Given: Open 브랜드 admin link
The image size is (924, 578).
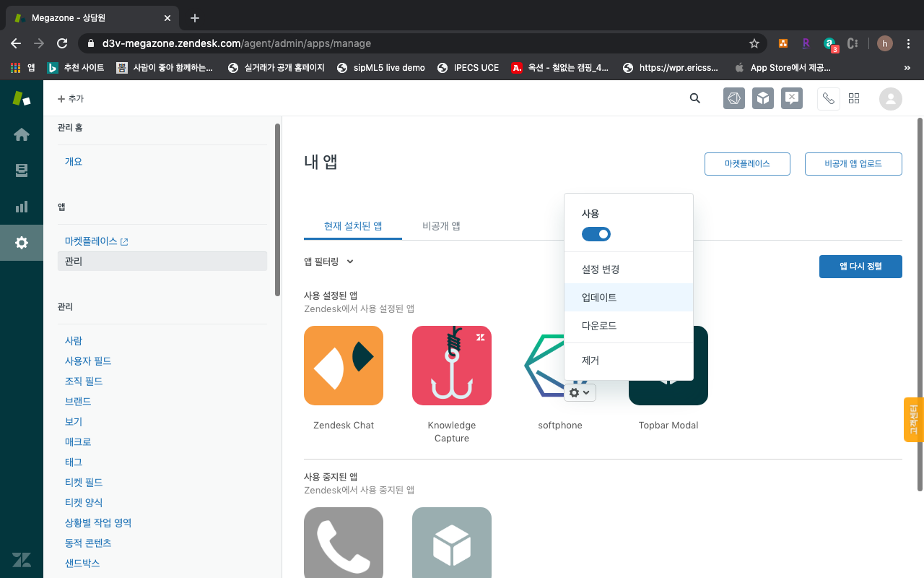Looking at the screenshot, I should pos(78,401).
